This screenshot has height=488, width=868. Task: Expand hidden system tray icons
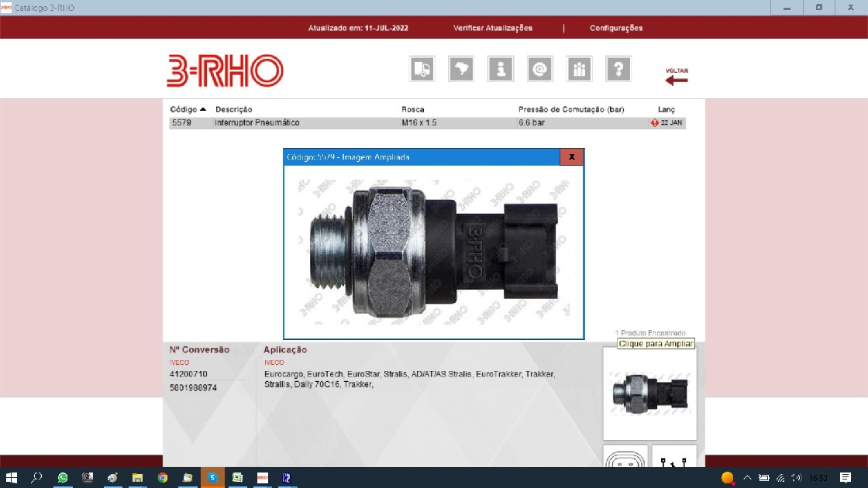747,478
